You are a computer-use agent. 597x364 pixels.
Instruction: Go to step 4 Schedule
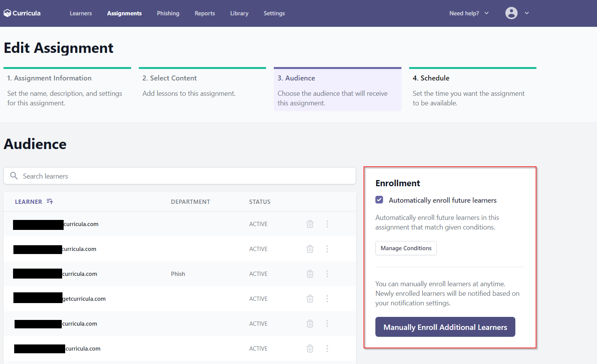pyautogui.click(x=472, y=89)
